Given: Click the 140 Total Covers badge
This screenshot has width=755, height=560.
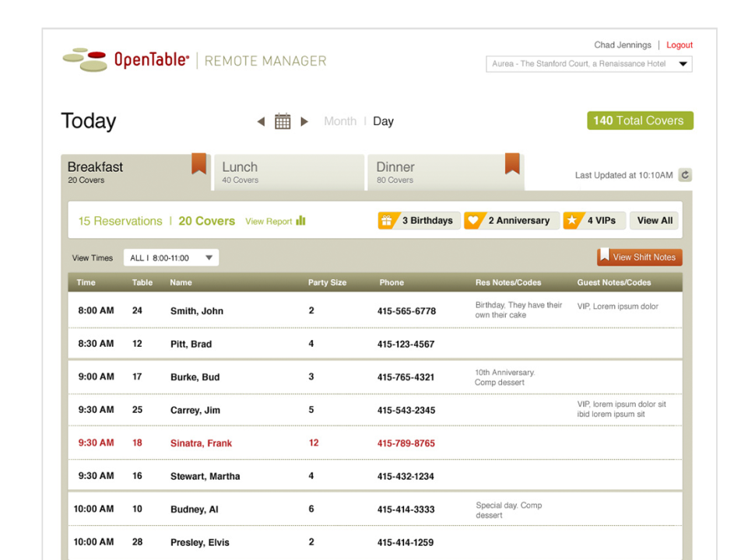Looking at the screenshot, I should [639, 121].
